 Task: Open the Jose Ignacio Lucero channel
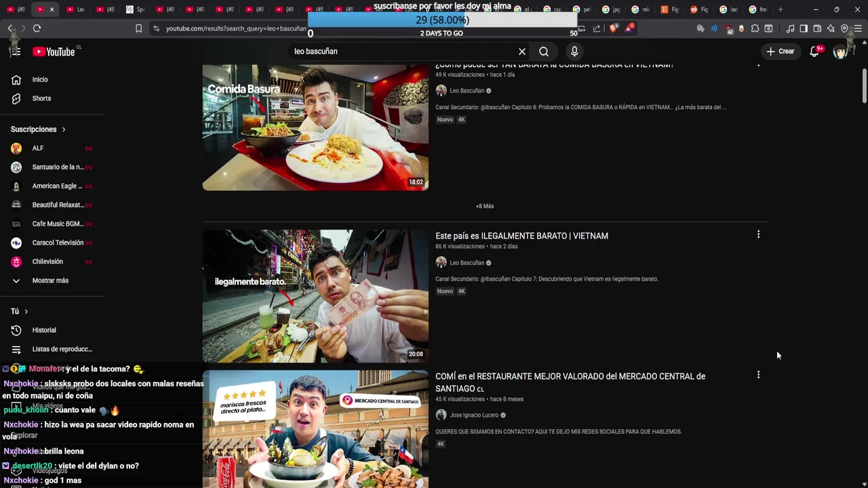(473, 415)
